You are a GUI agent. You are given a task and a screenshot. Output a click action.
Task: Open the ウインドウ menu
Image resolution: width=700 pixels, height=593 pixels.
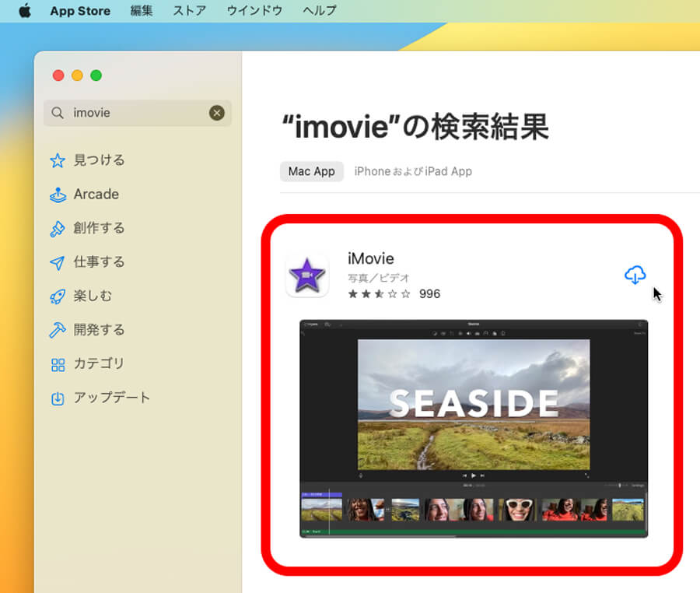pyautogui.click(x=254, y=11)
